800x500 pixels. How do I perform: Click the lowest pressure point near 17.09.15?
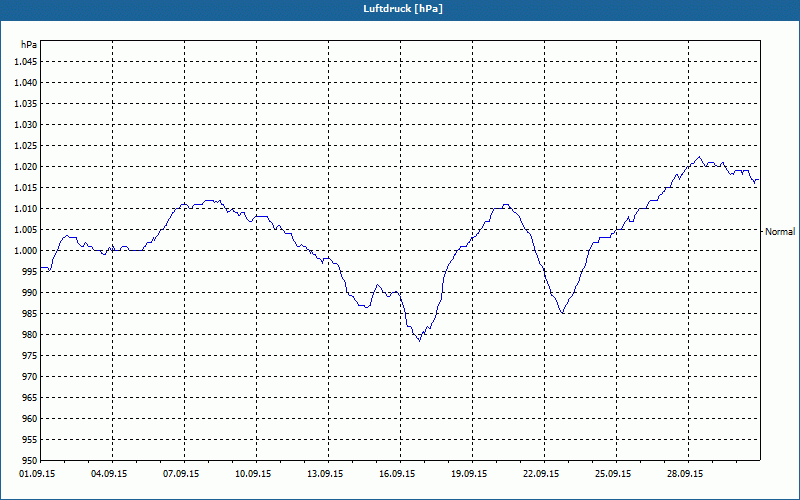click(x=419, y=340)
